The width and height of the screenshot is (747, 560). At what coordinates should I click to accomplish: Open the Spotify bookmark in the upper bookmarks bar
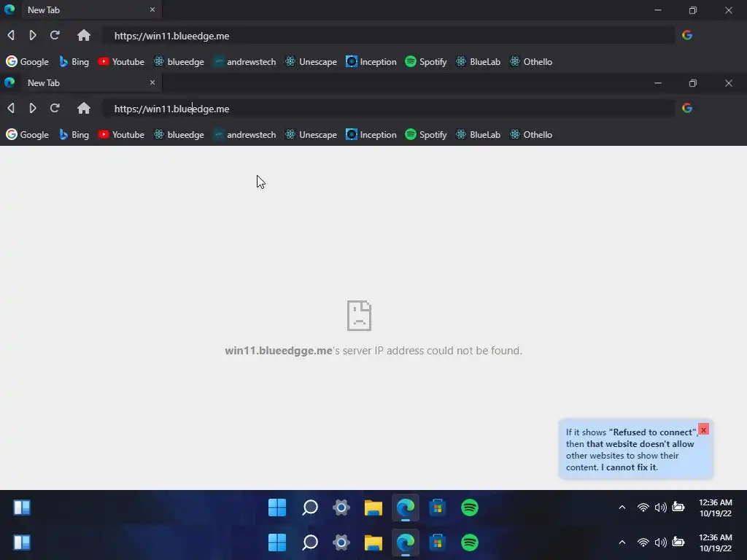426,61
